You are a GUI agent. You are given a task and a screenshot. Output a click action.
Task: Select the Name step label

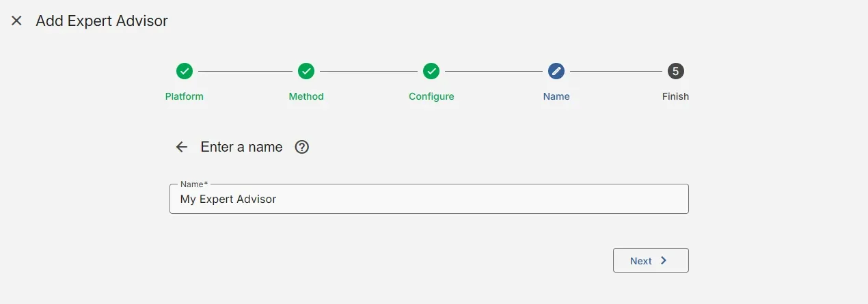pyautogui.click(x=556, y=96)
